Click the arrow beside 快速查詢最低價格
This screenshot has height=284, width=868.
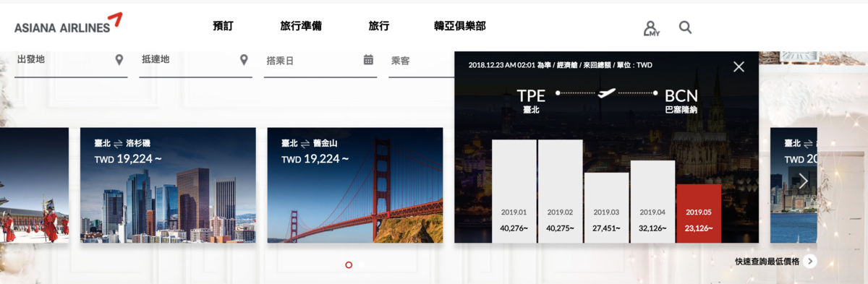(x=810, y=262)
